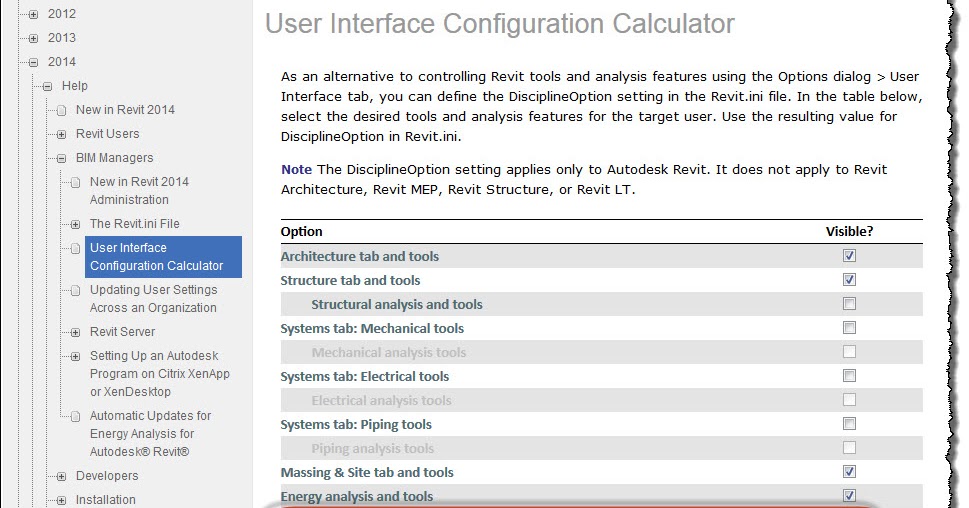Open the Revit Server topic

[x=122, y=332]
